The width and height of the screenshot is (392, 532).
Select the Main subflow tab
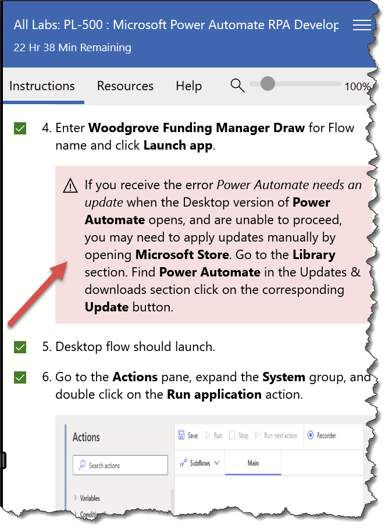point(252,463)
